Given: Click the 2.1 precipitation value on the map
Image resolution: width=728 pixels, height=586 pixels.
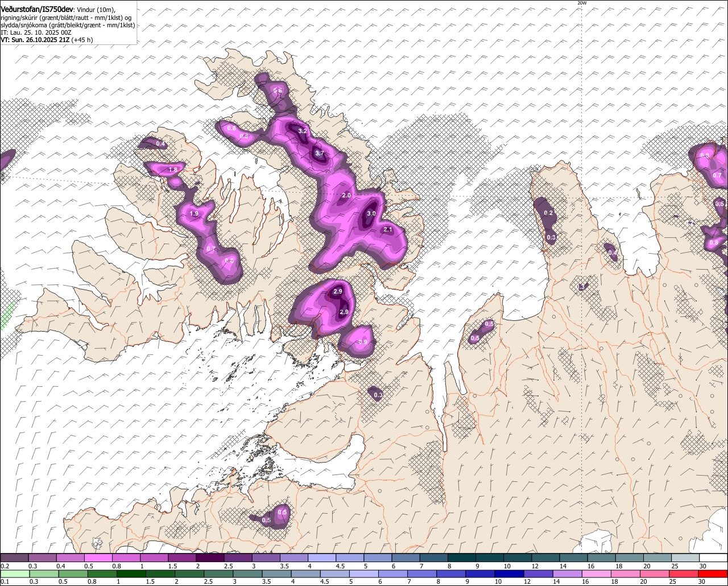Looking at the screenshot, I should point(388,230).
